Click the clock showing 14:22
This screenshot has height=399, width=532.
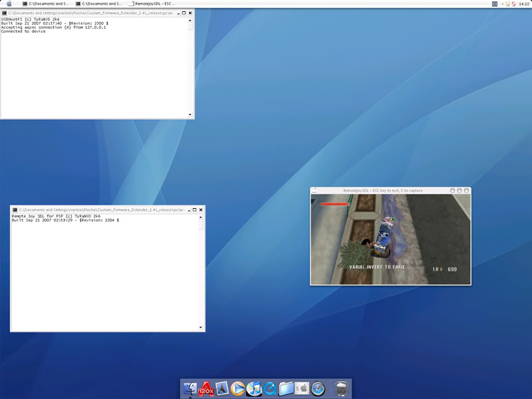coord(524,4)
